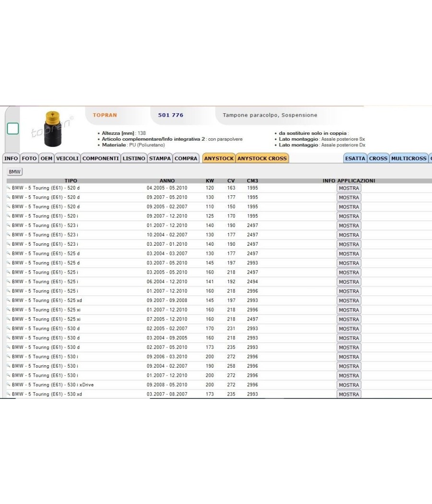The height and width of the screenshot is (504, 432).
Task: Click magnifier icon for 525 xi 07.2005 - 12.2010 row
Action: (x=8, y=319)
